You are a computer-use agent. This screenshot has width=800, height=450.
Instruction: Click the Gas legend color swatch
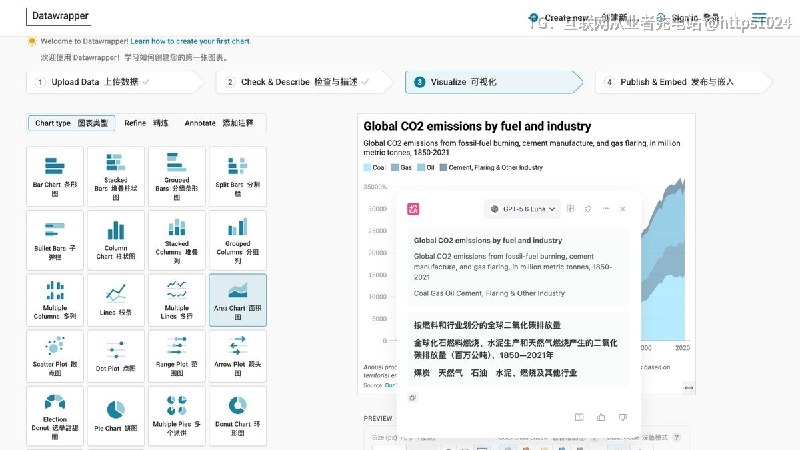[395, 167]
